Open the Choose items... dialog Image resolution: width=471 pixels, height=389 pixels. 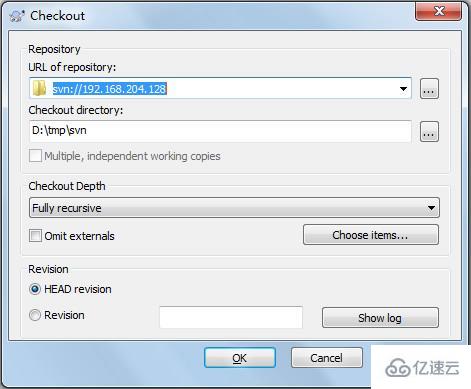point(371,235)
